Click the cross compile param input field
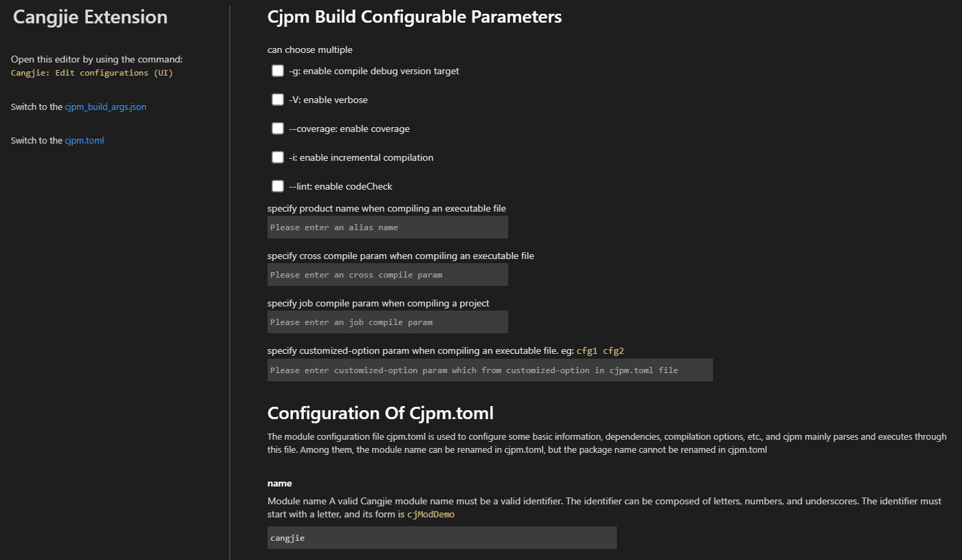This screenshot has height=560, width=962. [387, 274]
